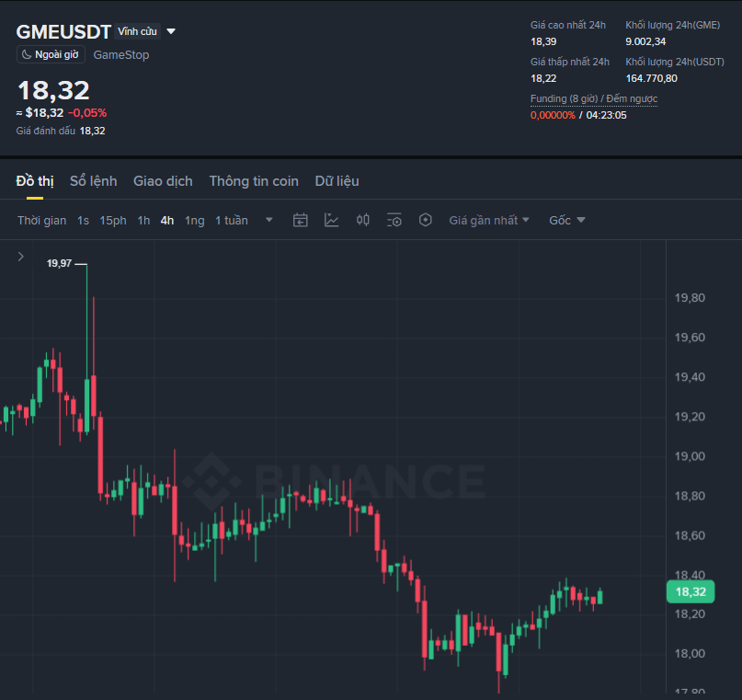The width and height of the screenshot is (742, 700).
Task: Click the Ngoài giờ status badge
Action: (51, 54)
